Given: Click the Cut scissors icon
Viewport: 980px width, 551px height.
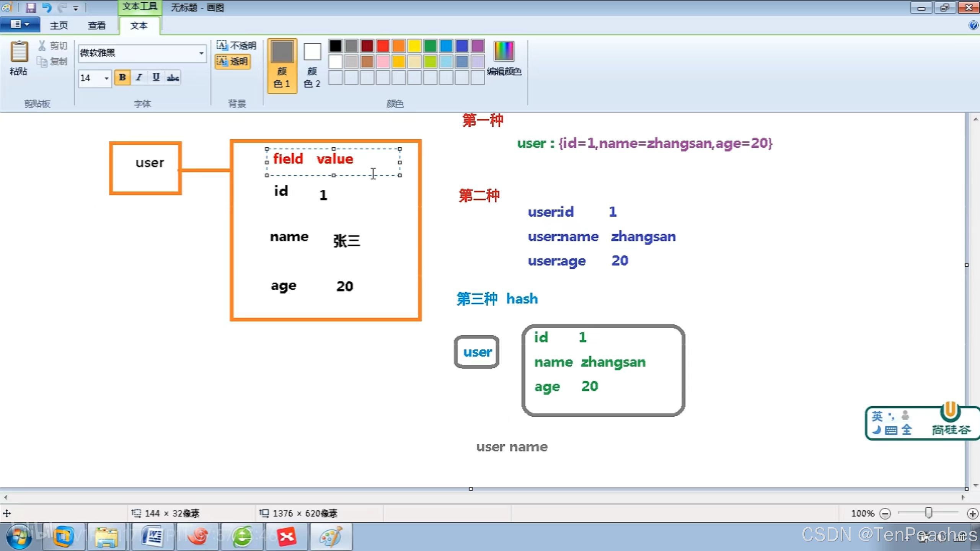Looking at the screenshot, I should pyautogui.click(x=42, y=46).
